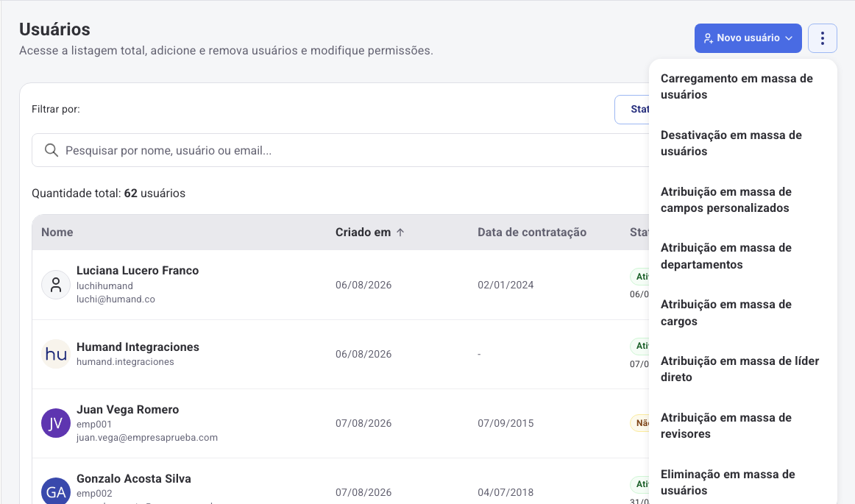Click email luchi@humand.co
855x504 pixels.
[116, 299]
